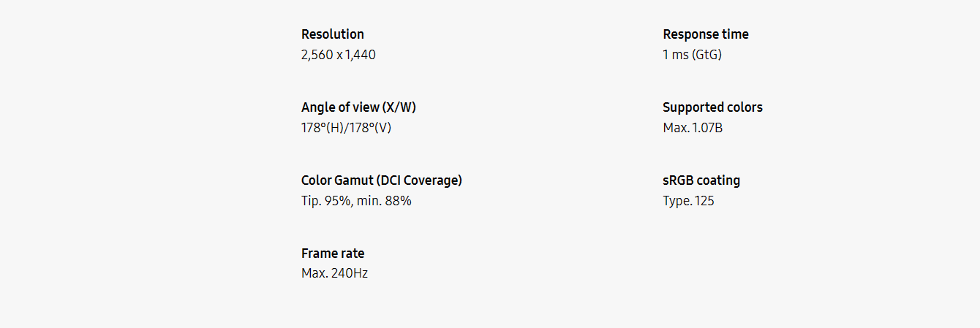Click the Resolution spec heading

point(332,34)
